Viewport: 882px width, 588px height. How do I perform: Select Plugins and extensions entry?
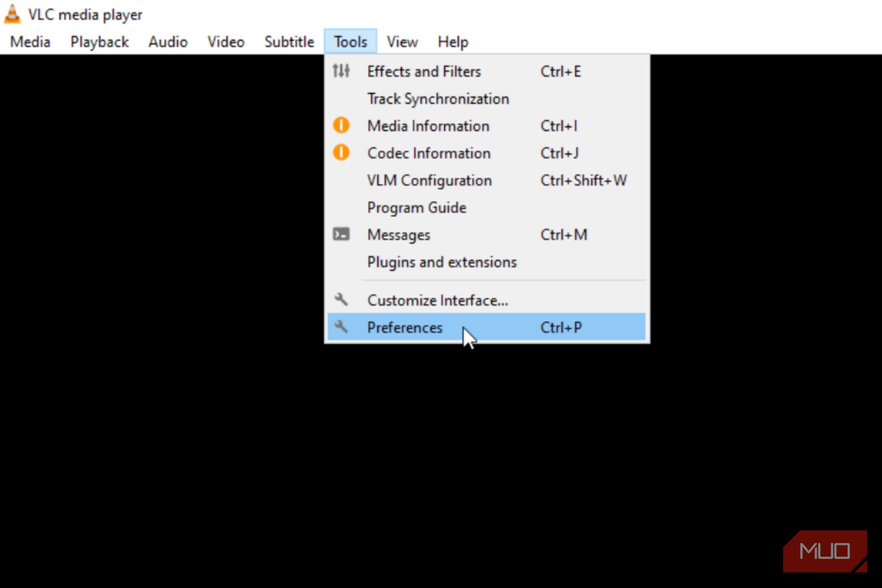486,262
